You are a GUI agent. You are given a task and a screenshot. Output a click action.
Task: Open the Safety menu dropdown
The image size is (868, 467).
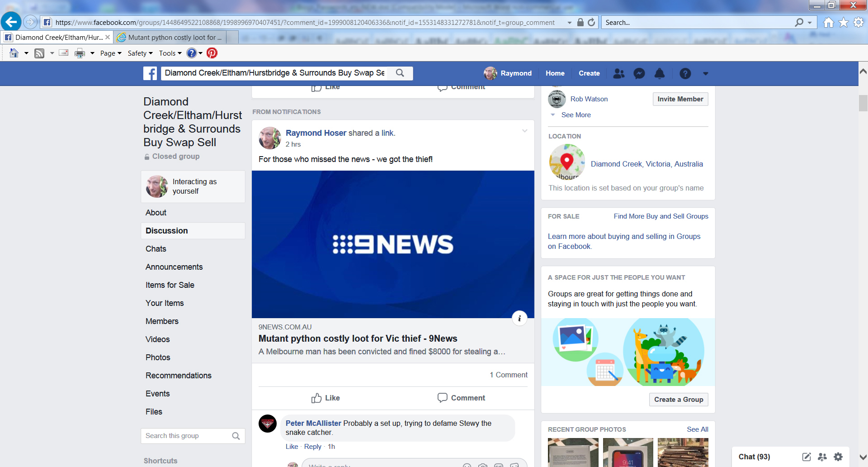tap(140, 53)
